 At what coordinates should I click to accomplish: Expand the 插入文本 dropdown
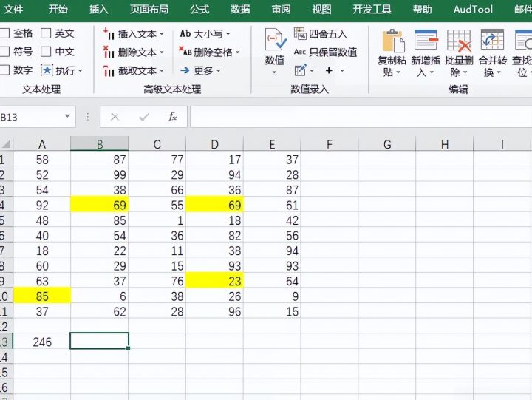tap(162, 34)
